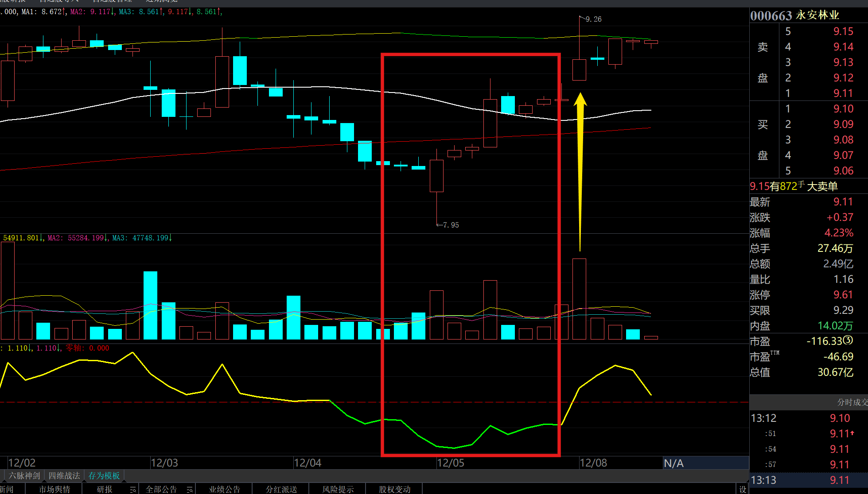Click the 9.26 high price marker
Screen dimensions: 868x494
pos(593,19)
